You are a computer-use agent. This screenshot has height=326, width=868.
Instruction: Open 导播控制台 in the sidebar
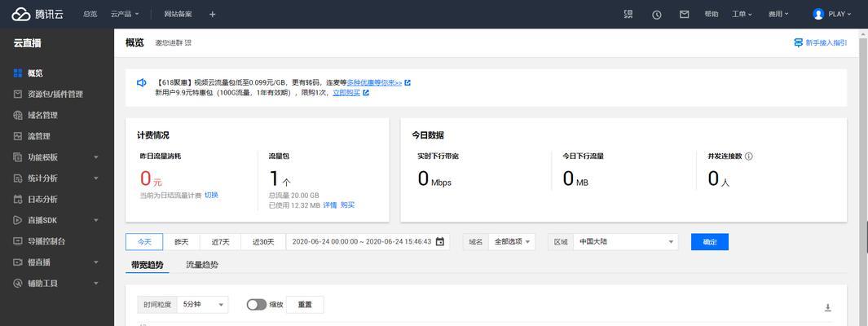click(46, 241)
